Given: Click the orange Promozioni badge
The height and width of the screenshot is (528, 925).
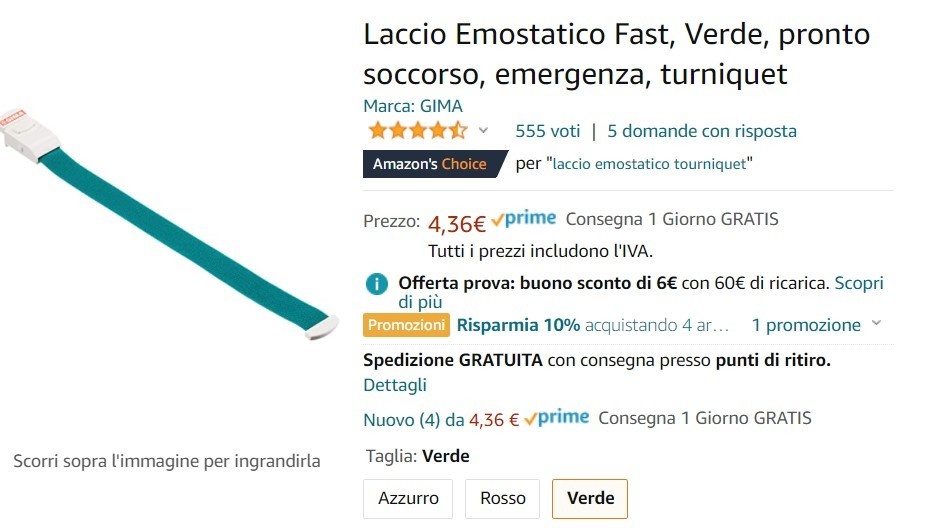Looking at the screenshot, I should [406, 325].
